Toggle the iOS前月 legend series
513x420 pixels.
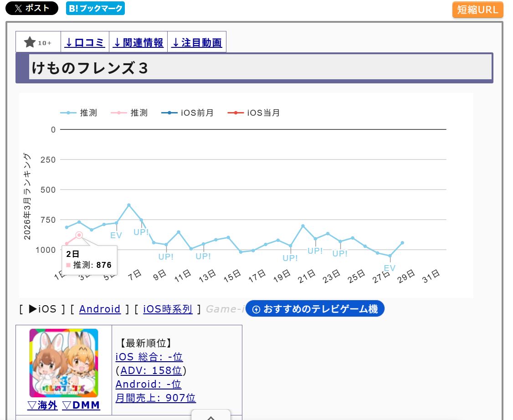[x=187, y=113]
